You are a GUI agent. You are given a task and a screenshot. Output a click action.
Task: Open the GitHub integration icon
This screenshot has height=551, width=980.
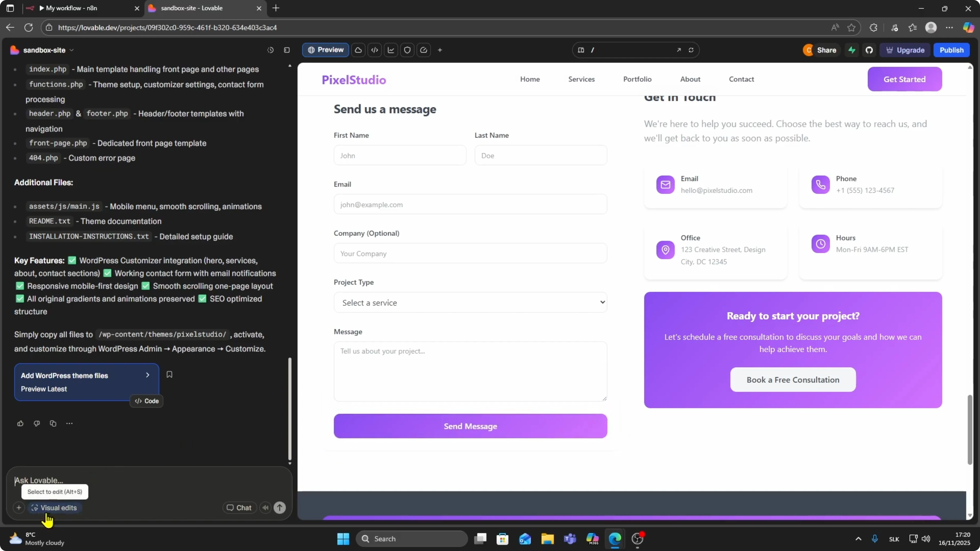coord(869,50)
